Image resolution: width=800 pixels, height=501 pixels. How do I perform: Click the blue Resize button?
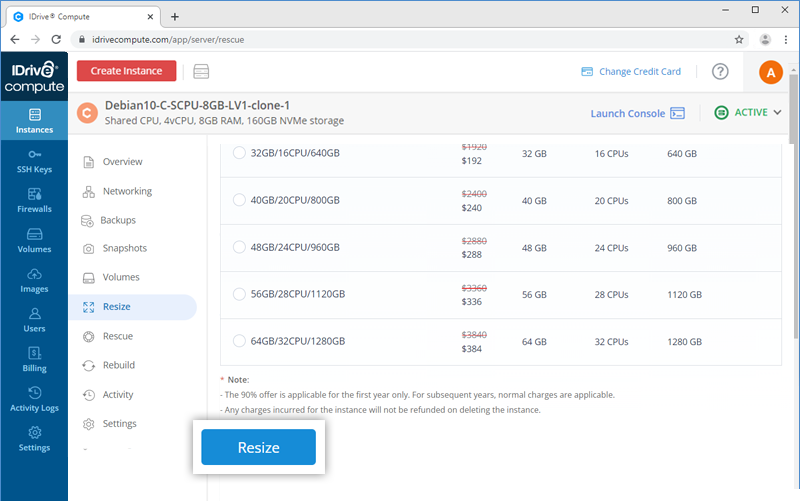259,447
